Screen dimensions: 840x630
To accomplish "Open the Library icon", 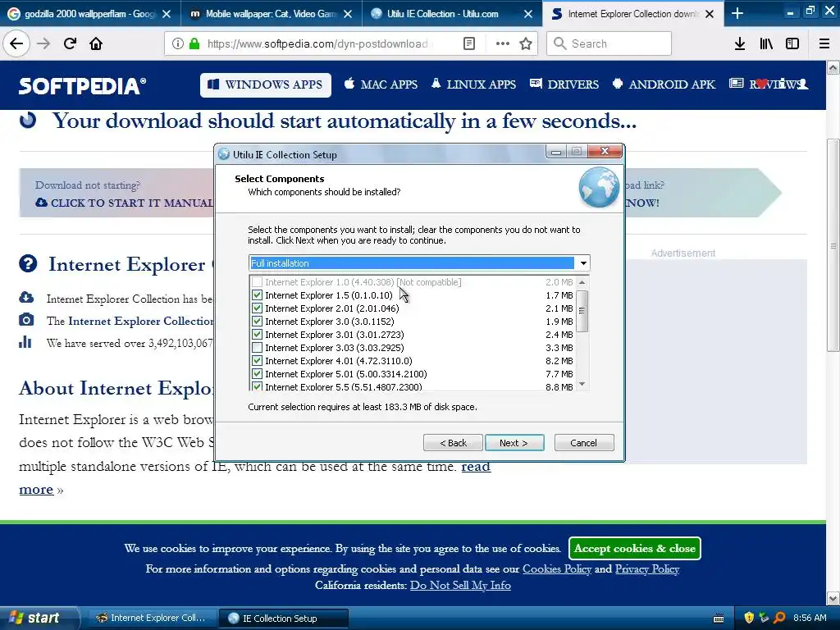I will coord(766,43).
